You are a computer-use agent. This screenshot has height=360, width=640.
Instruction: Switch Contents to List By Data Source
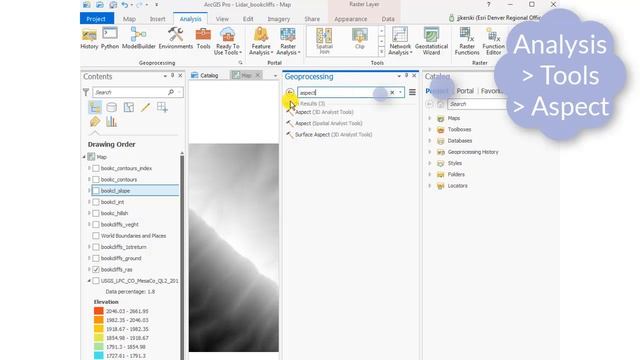(111, 107)
